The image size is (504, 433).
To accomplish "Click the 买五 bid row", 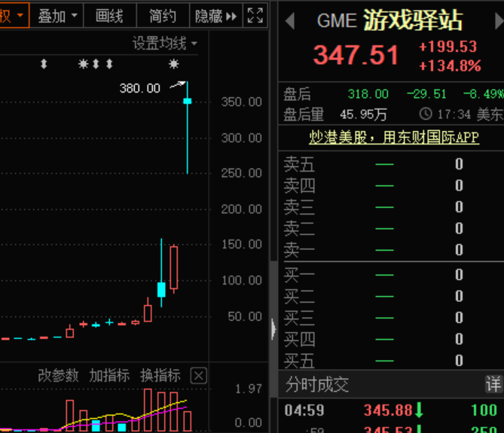I will click(391, 361).
